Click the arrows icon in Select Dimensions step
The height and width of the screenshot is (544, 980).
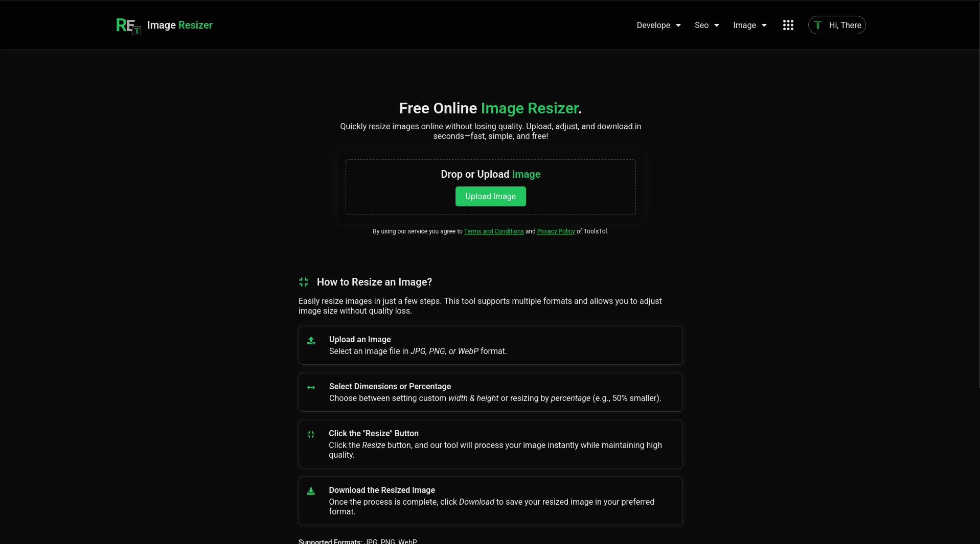tap(311, 388)
